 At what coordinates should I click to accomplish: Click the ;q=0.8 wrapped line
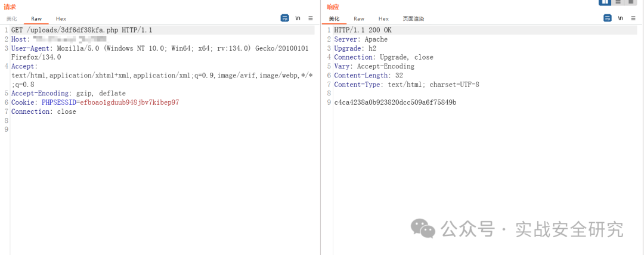click(23, 85)
